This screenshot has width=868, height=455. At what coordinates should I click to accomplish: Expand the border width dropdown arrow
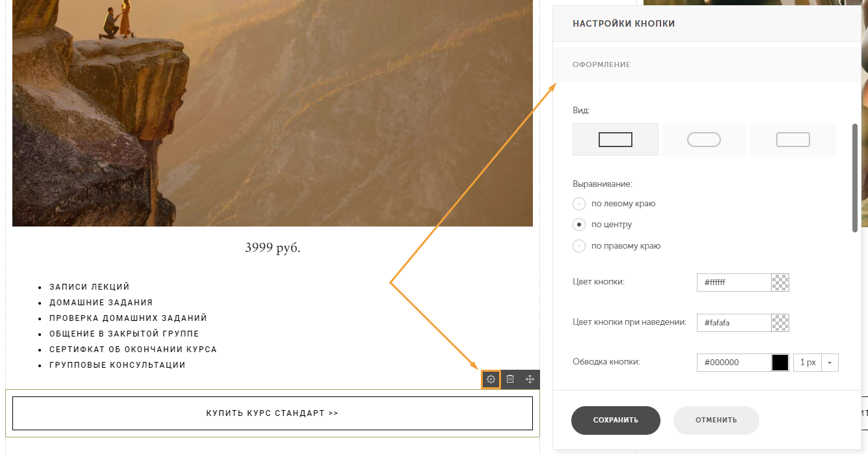[x=830, y=363]
